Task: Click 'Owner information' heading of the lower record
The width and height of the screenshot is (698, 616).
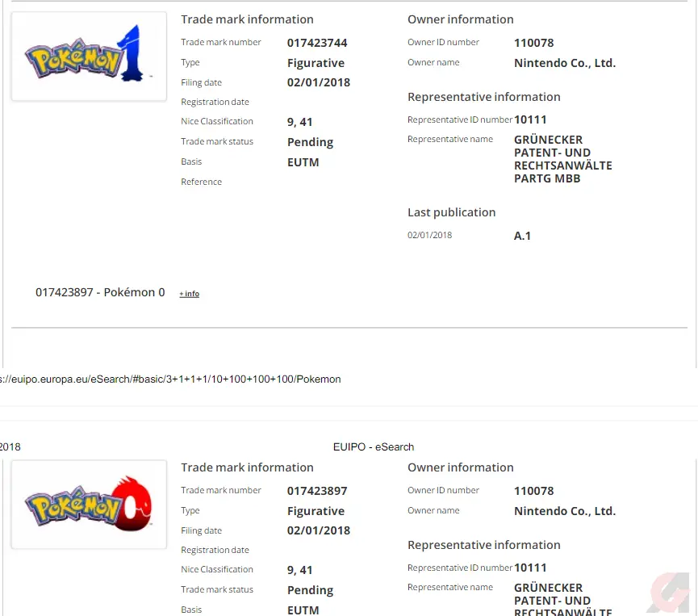Action: (x=460, y=467)
